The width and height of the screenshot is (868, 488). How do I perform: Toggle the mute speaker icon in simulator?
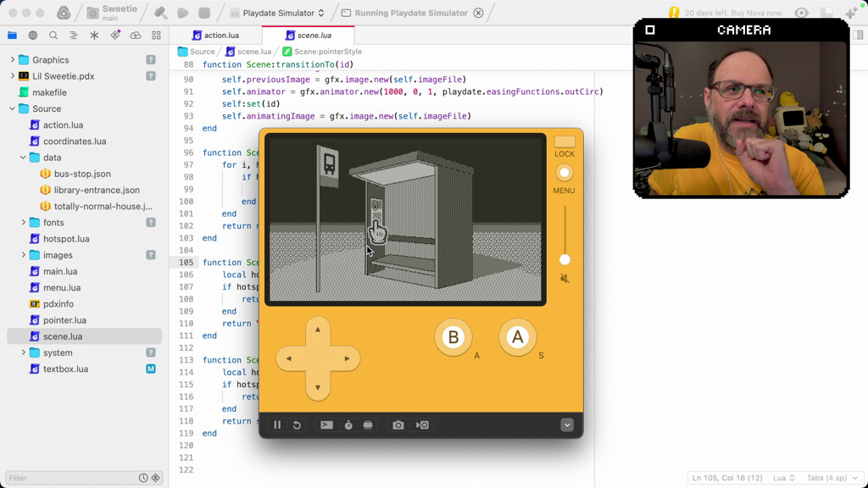point(565,279)
